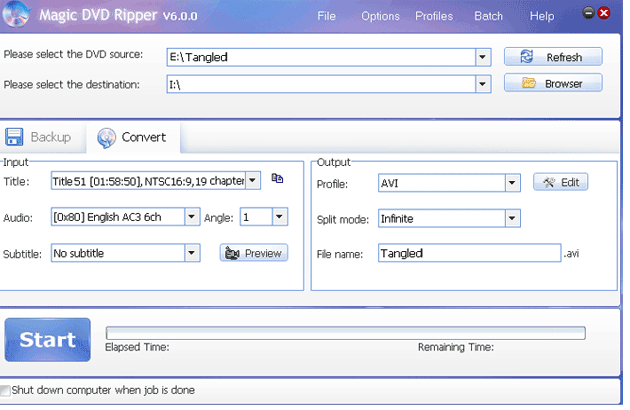Click the Elapsed Time label
Image resolution: width=630 pixels, height=410 pixels.
point(137,347)
